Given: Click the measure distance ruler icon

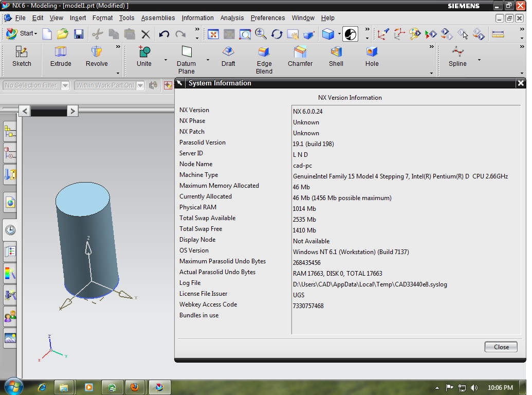Looking at the screenshot, I should click(x=498, y=34).
